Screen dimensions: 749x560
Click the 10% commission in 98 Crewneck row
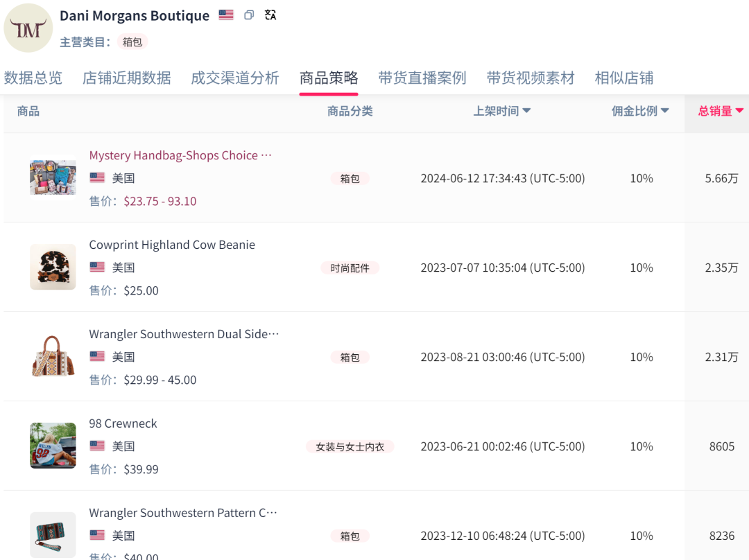(641, 446)
